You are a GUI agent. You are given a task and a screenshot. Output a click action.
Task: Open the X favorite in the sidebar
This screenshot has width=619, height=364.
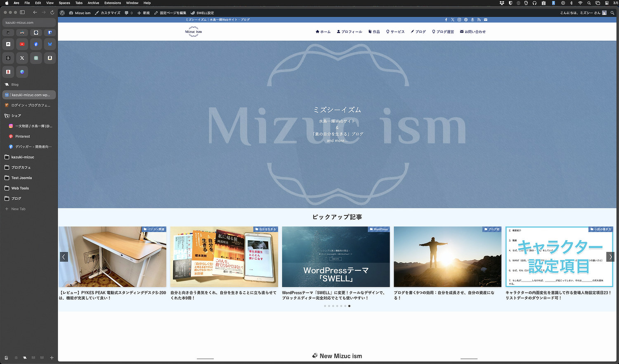(x=22, y=58)
